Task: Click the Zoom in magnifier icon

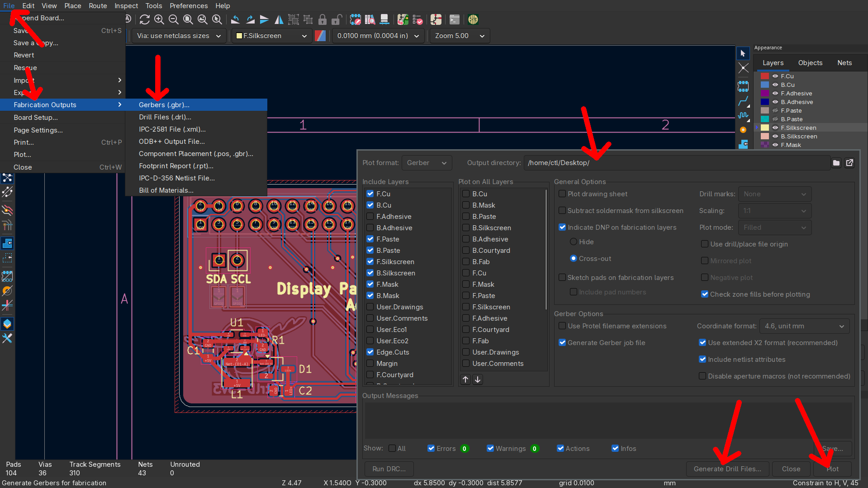Action: (159, 19)
